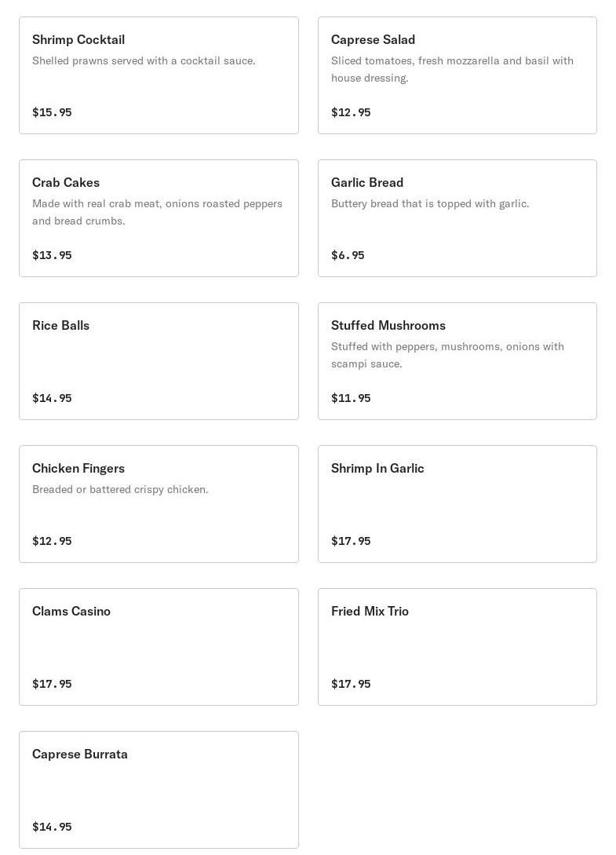Image resolution: width=616 pixels, height=855 pixels.
Task: Select the Clams Casino card
Action: pos(159,647)
